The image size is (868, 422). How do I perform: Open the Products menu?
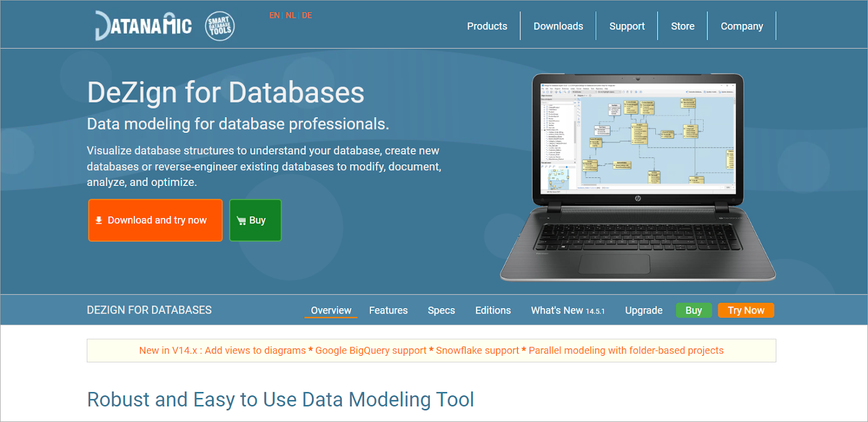coord(487,26)
